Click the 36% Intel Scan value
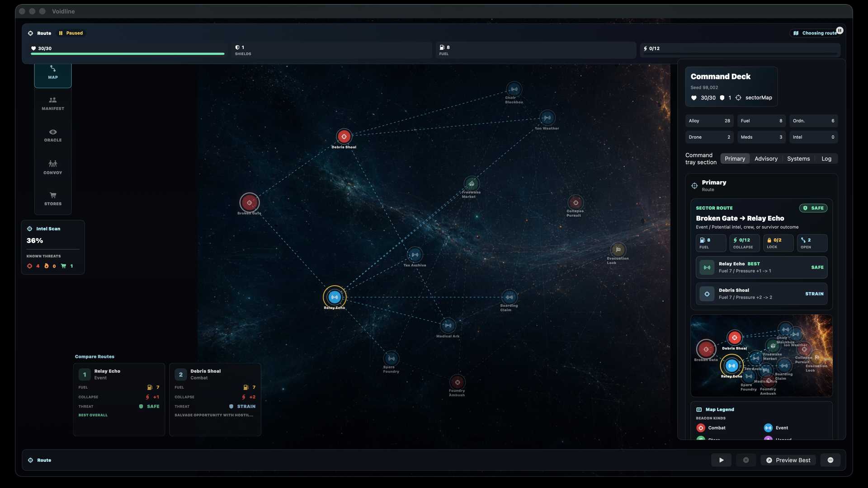This screenshot has width=868, height=488. pos(35,241)
